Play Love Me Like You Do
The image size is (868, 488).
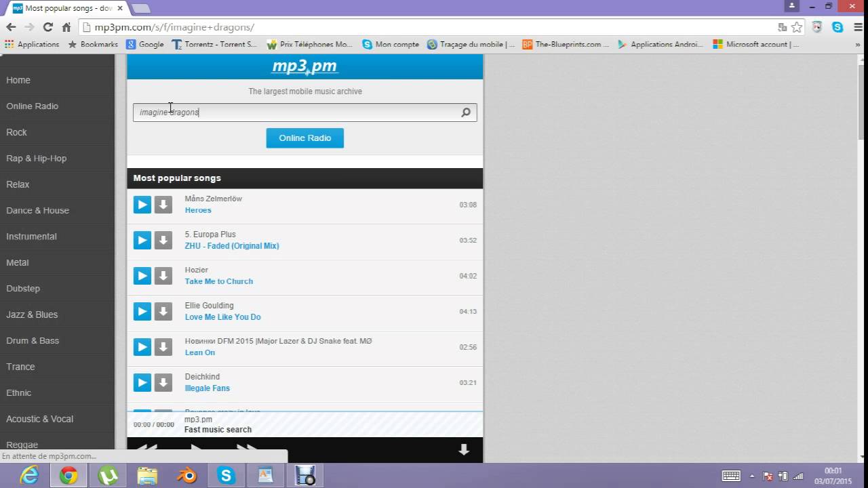[x=142, y=311]
